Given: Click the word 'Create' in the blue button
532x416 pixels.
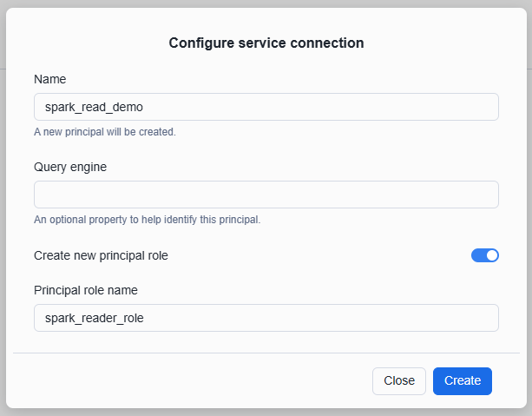Looking at the screenshot, I should click(x=462, y=380).
